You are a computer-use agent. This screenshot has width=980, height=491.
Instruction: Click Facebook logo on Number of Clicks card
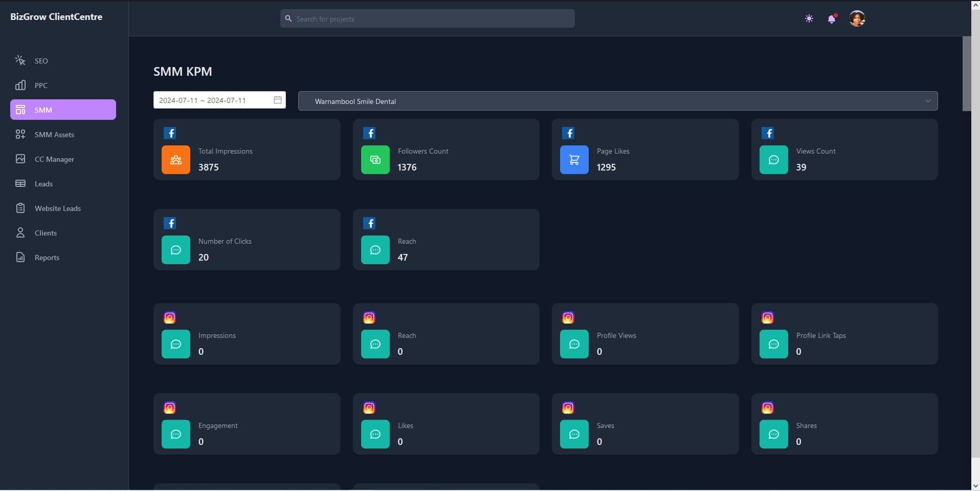pyautogui.click(x=170, y=223)
